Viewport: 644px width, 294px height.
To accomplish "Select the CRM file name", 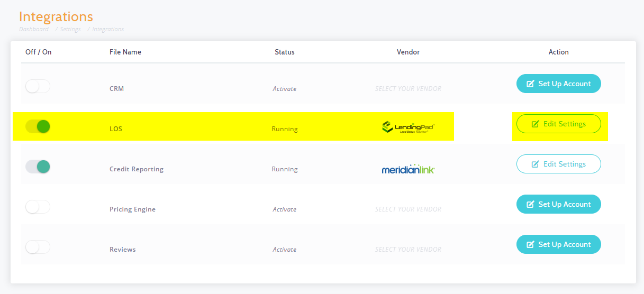I will (x=116, y=89).
